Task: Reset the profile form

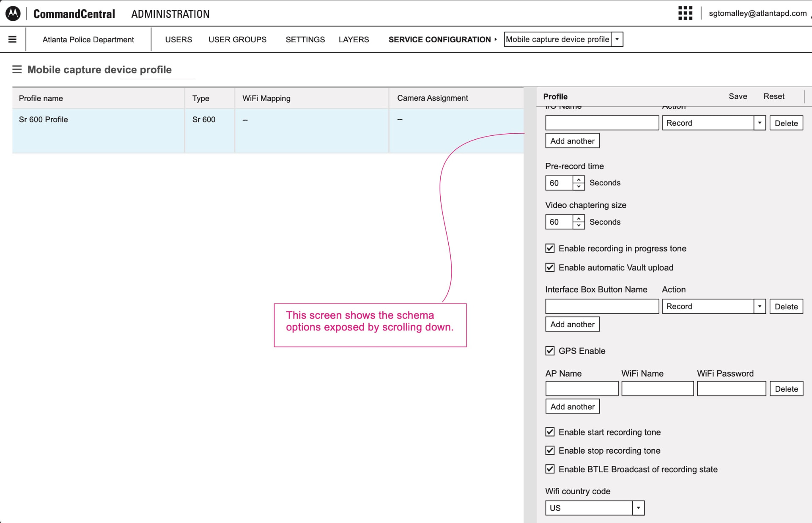Action: pyautogui.click(x=774, y=96)
